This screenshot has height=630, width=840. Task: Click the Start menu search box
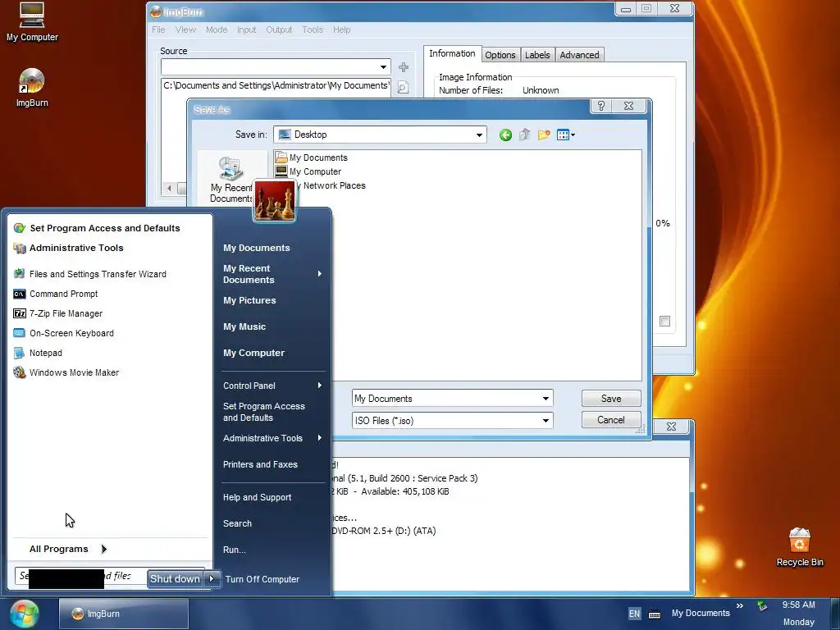[x=80, y=577]
